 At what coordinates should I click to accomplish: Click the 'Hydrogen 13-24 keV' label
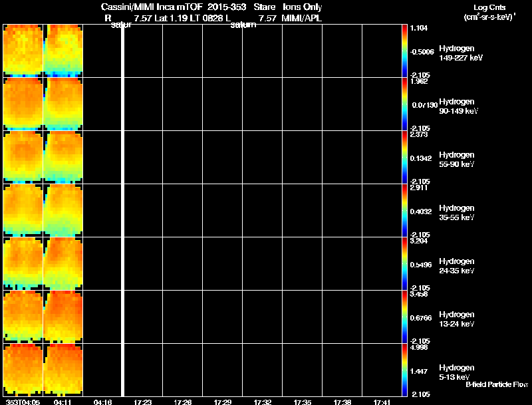(457, 319)
